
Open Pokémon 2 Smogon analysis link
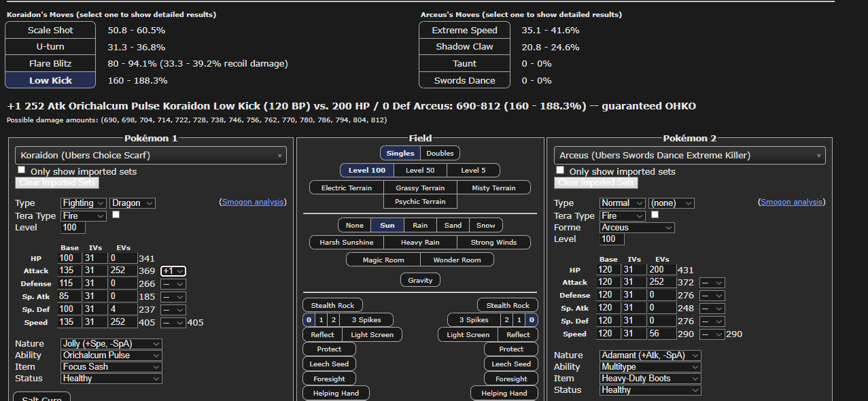click(x=791, y=202)
